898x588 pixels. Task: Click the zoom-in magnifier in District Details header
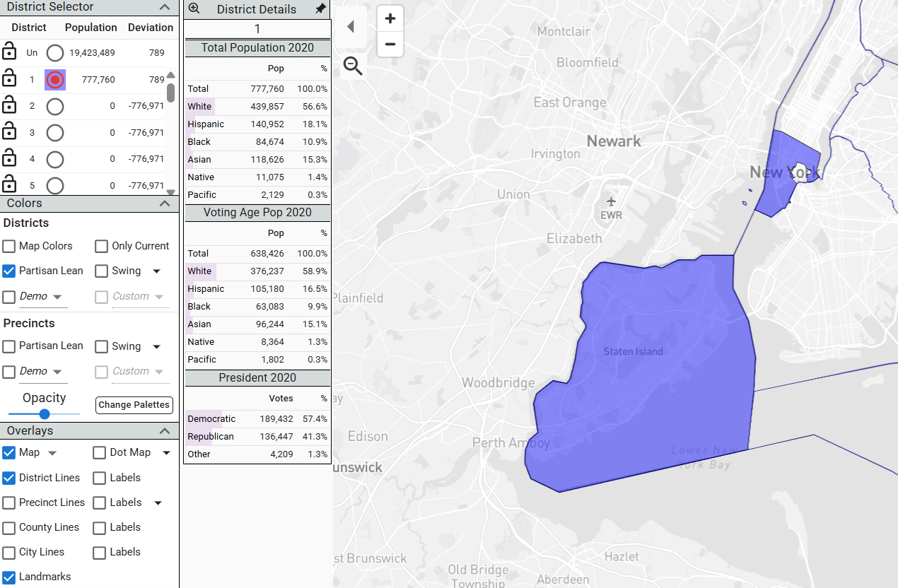(194, 9)
